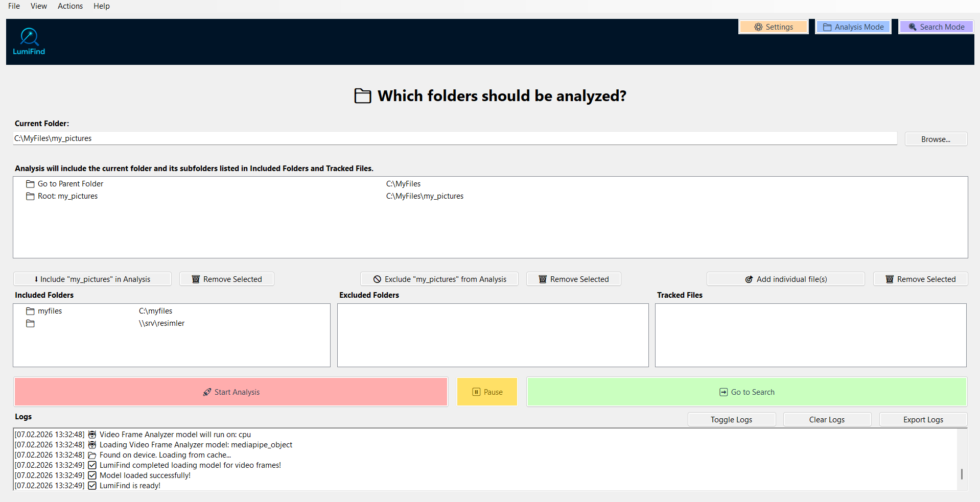Image resolution: width=980 pixels, height=502 pixels.
Task: Click the trash icon of Tracked Files Remove Selected
Action: click(x=890, y=279)
